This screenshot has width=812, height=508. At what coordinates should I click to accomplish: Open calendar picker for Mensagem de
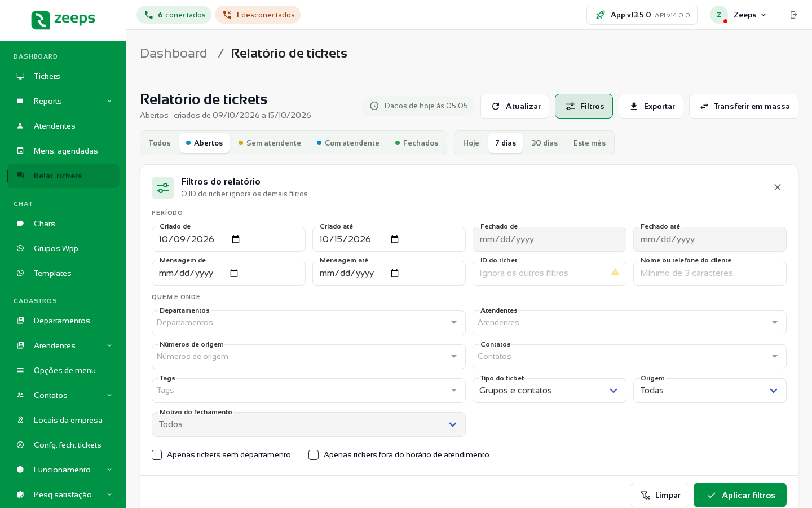pyautogui.click(x=234, y=273)
